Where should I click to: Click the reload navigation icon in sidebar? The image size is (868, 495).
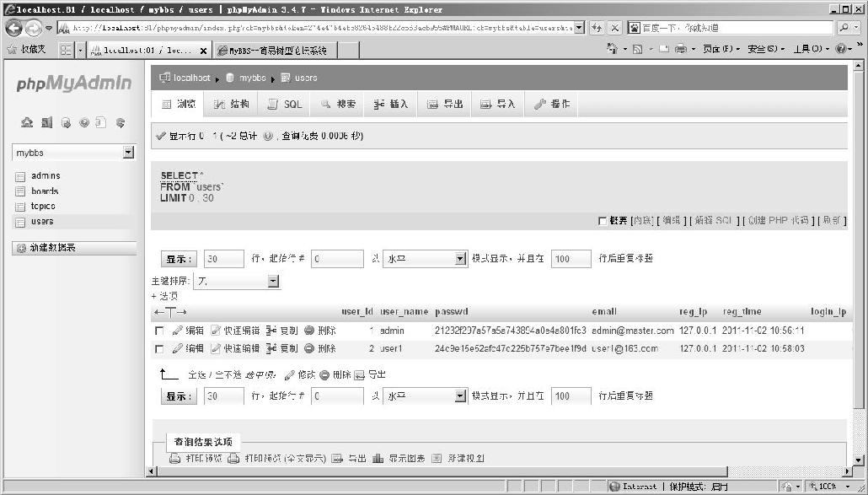tap(121, 122)
